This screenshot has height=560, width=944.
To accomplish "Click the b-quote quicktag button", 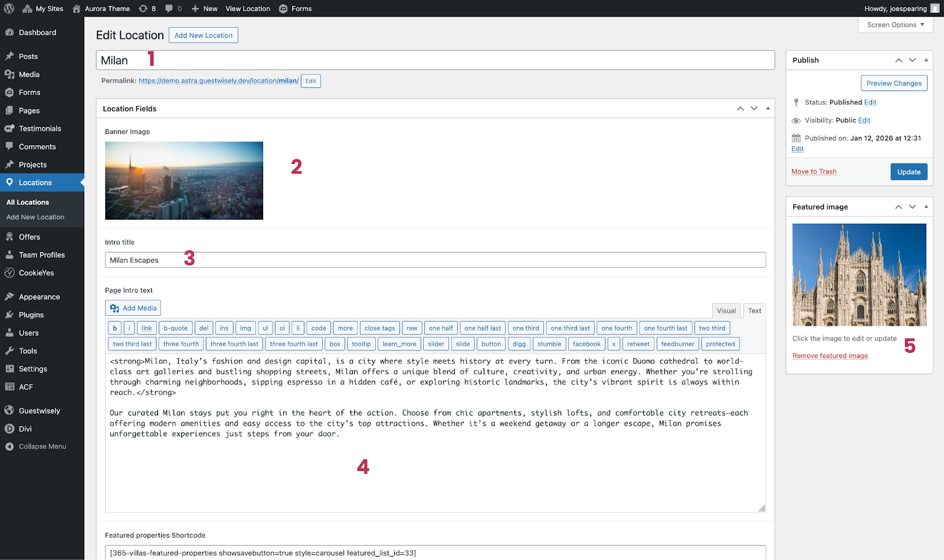I will [176, 328].
